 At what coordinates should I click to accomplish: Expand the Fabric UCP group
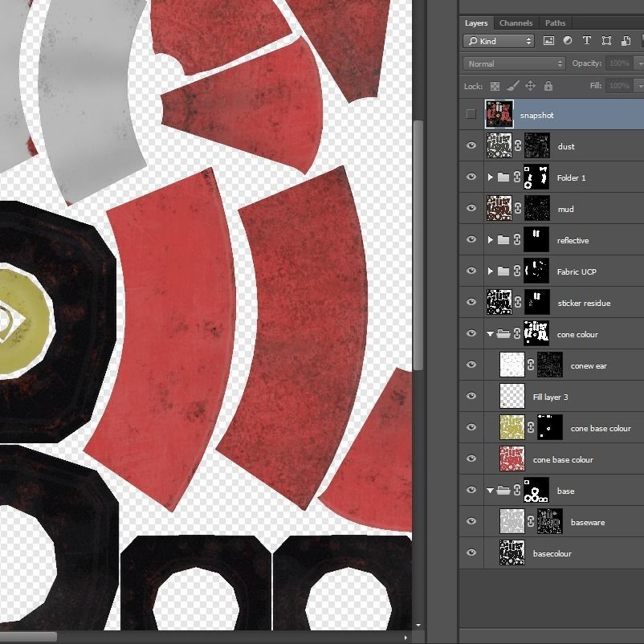490,271
